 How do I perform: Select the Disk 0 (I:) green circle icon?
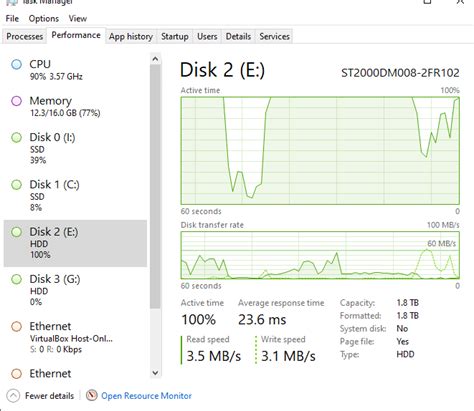[x=16, y=137]
